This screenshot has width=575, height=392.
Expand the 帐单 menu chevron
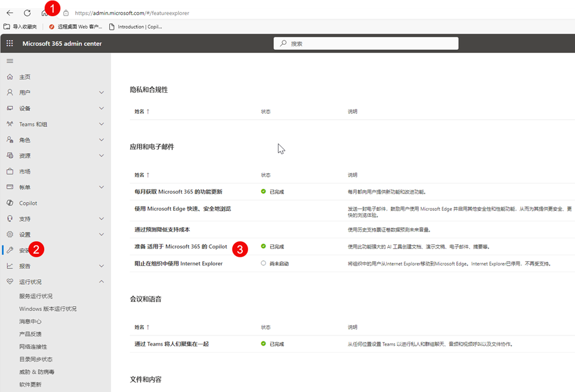click(101, 187)
